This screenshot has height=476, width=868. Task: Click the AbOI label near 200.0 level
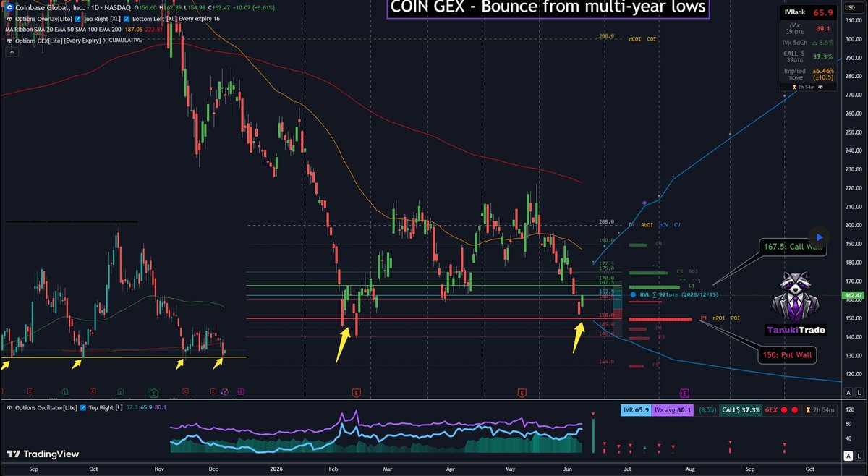pyautogui.click(x=646, y=225)
